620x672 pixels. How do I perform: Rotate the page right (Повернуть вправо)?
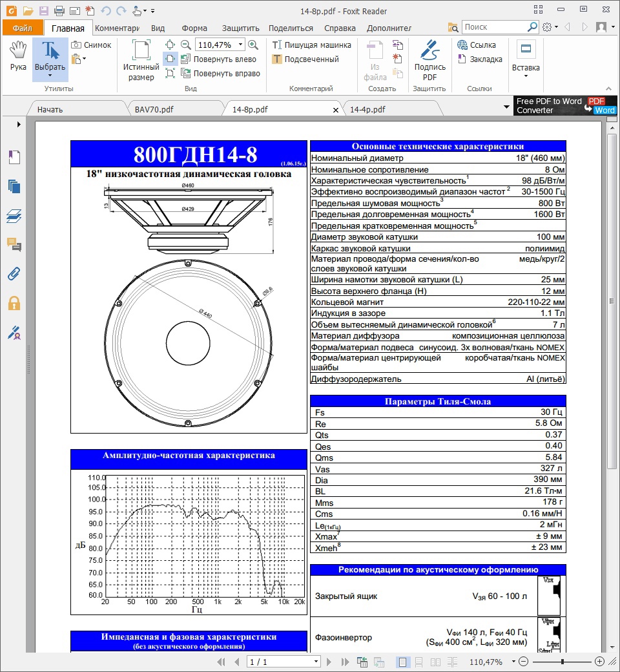[220, 73]
